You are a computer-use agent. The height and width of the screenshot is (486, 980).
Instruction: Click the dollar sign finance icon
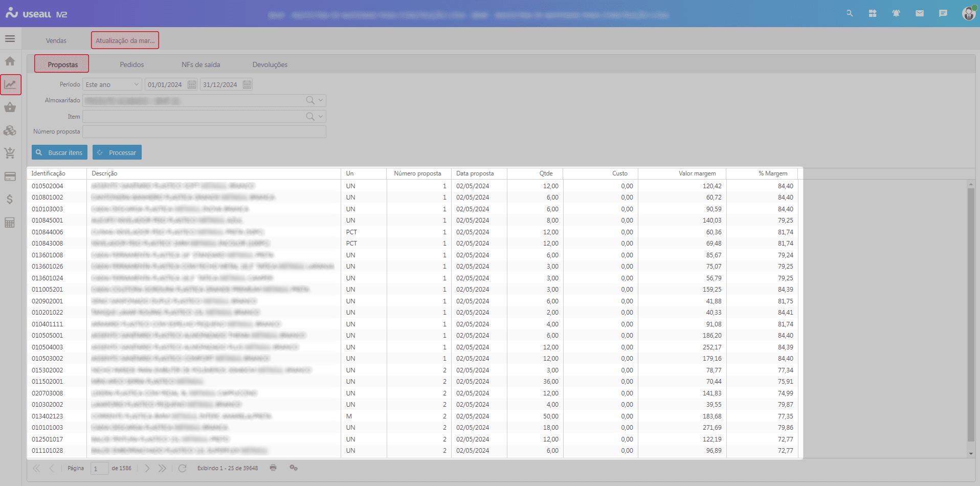[x=10, y=199]
